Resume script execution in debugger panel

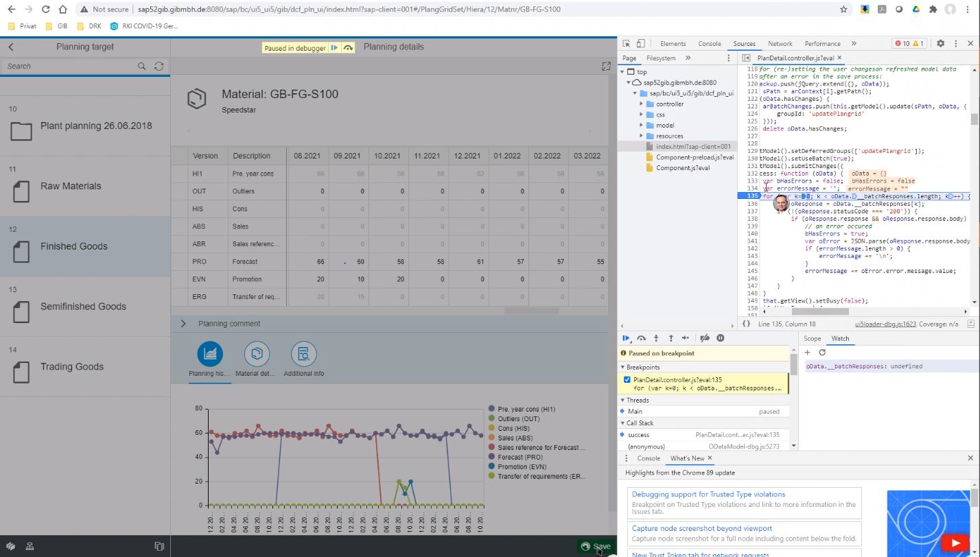click(626, 338)
